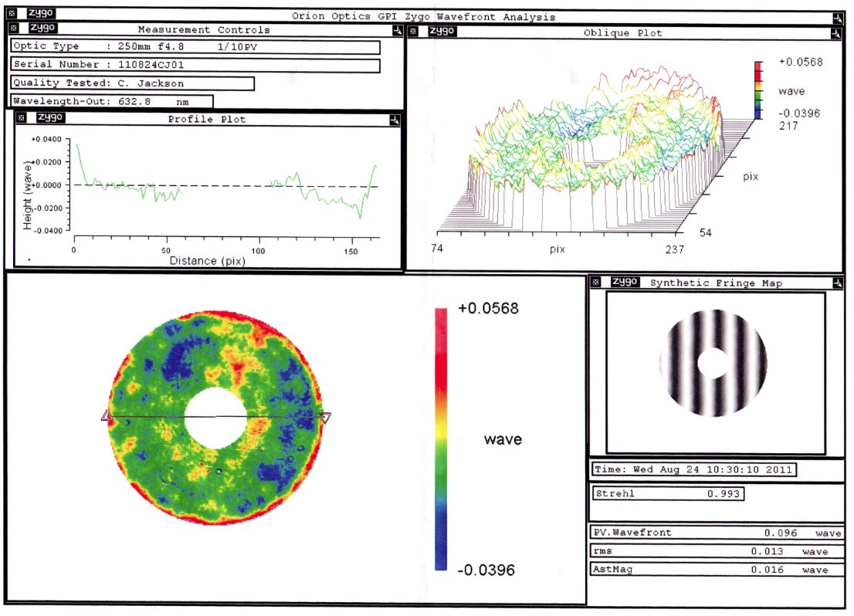The image size is (854, 616).
Task: Click the AstMag result row
Action: click(717, 569)
